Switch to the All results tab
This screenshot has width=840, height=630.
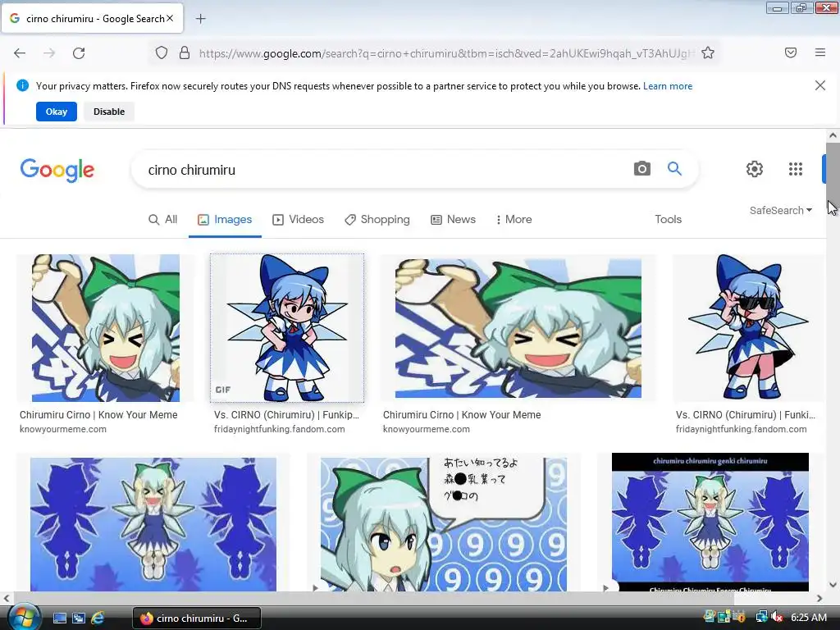[163, 220]
